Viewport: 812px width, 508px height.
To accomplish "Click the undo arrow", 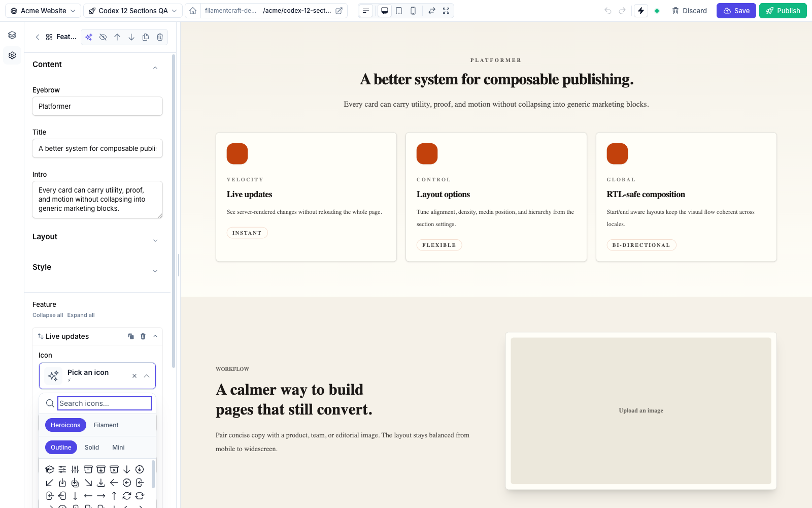I will point(608,11).
